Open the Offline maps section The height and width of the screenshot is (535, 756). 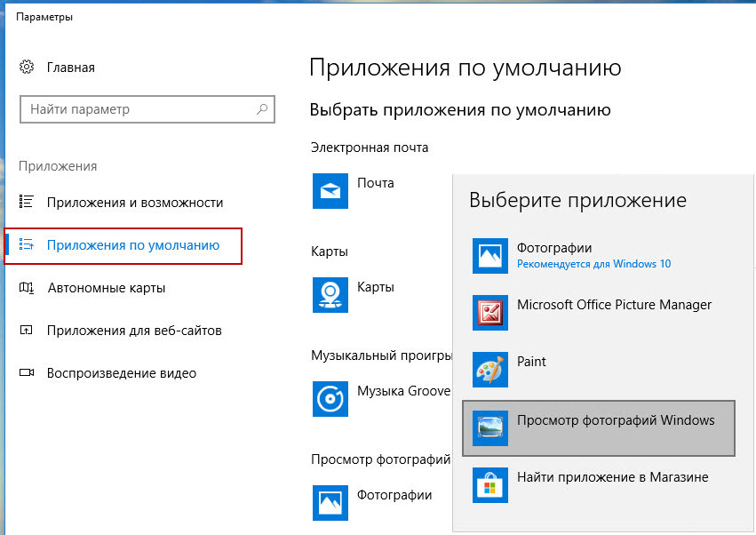click(106, 288)
